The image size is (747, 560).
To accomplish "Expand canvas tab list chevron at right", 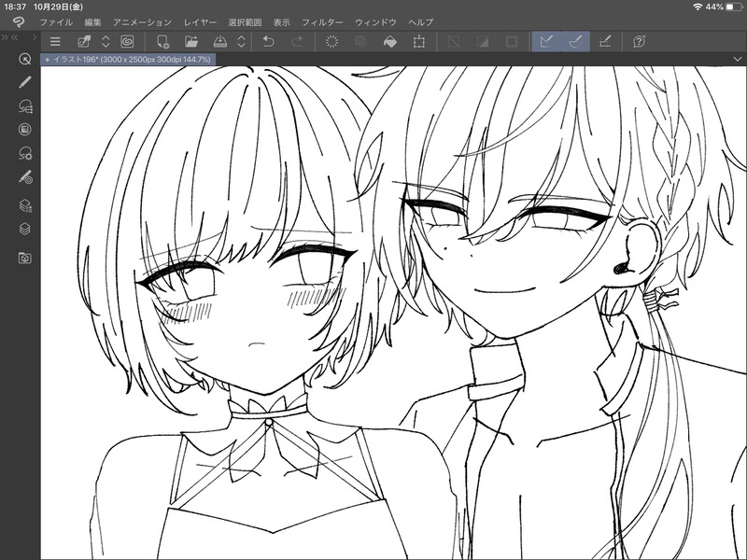I will pyautogui.click(x=738, y=59).
